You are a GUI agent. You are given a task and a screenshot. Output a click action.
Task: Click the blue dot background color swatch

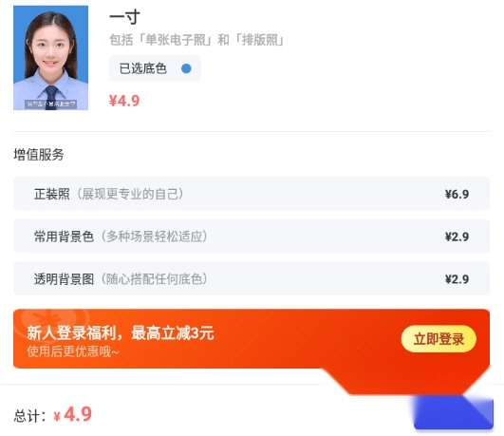186,68
